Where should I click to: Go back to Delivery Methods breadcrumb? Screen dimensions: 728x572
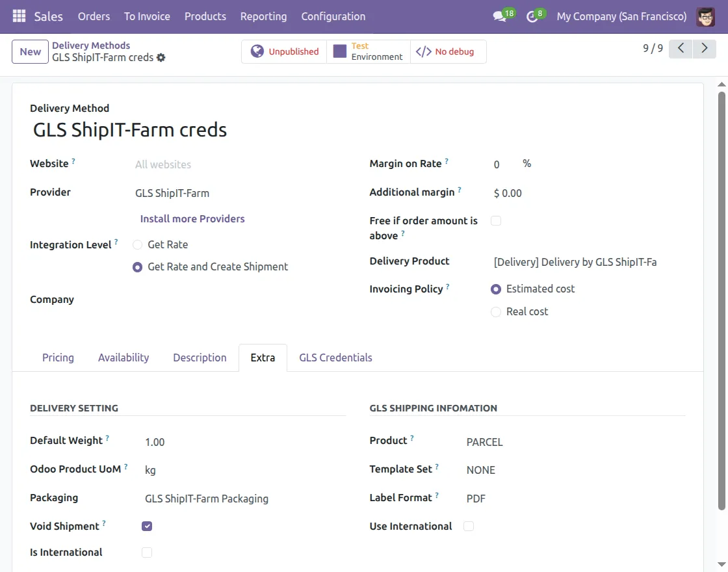[x=91, y=45]
